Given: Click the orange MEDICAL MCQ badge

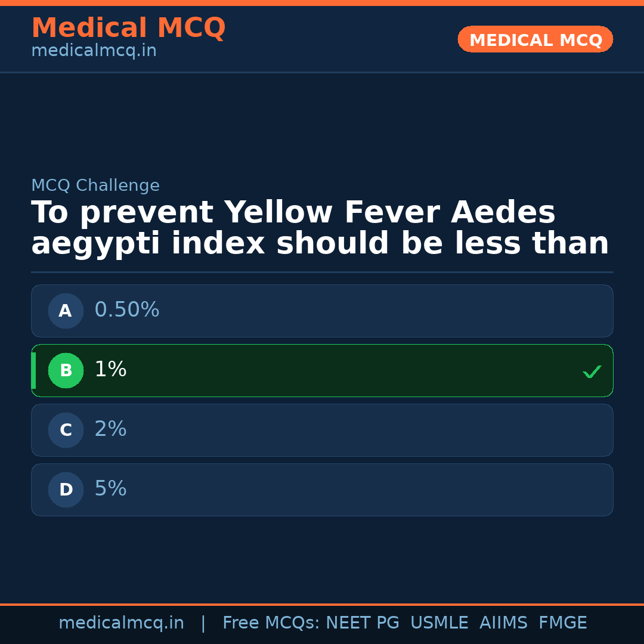Looking at the screenshot, I should point(535,39).
